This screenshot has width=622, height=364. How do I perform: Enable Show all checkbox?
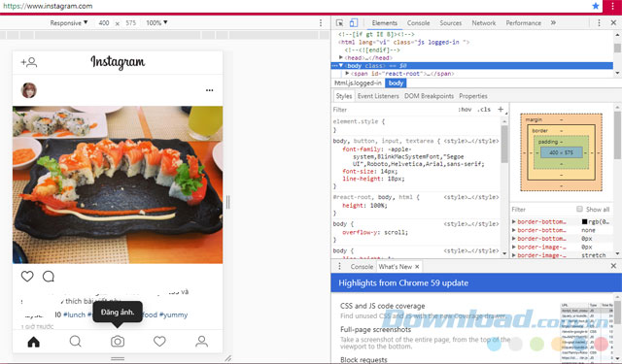click(x=579, y=209)
